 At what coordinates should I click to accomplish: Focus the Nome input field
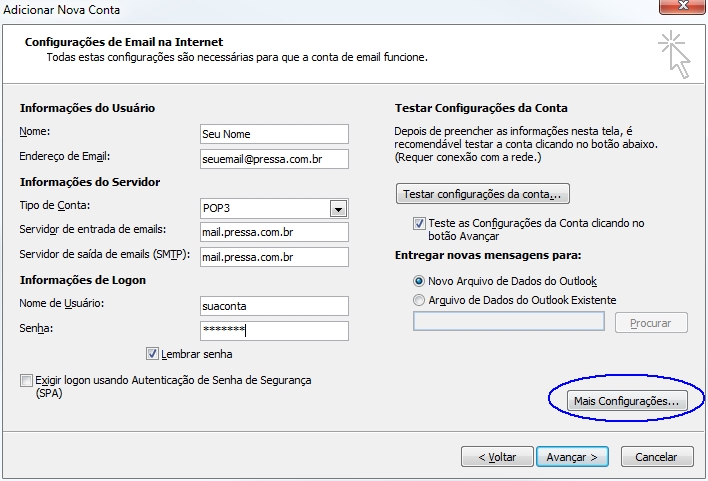[x=274, y=134]
